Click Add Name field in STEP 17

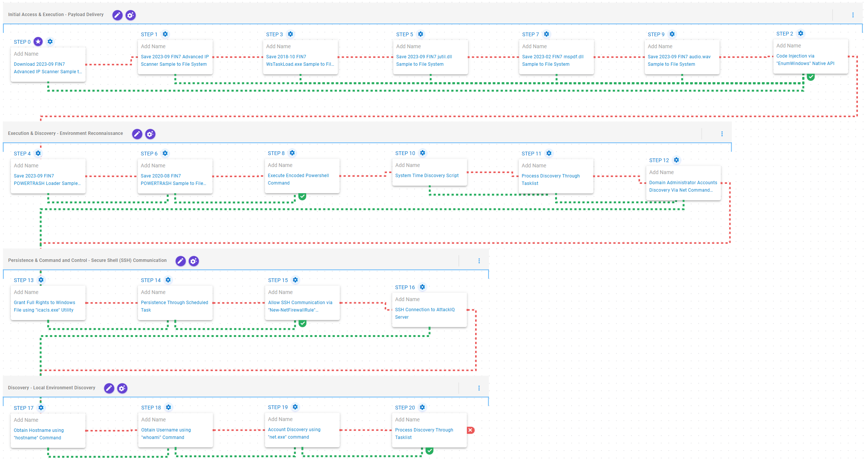tap(26, 420)
